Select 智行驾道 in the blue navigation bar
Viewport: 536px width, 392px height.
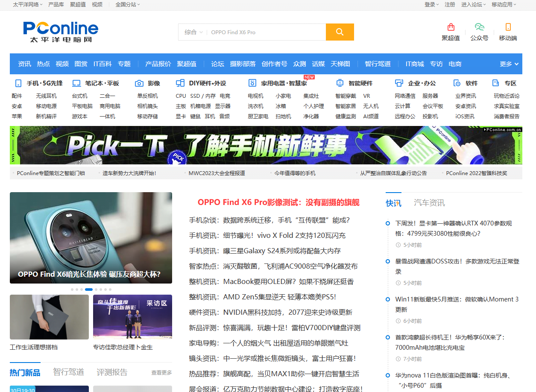[x=378, y=64]
